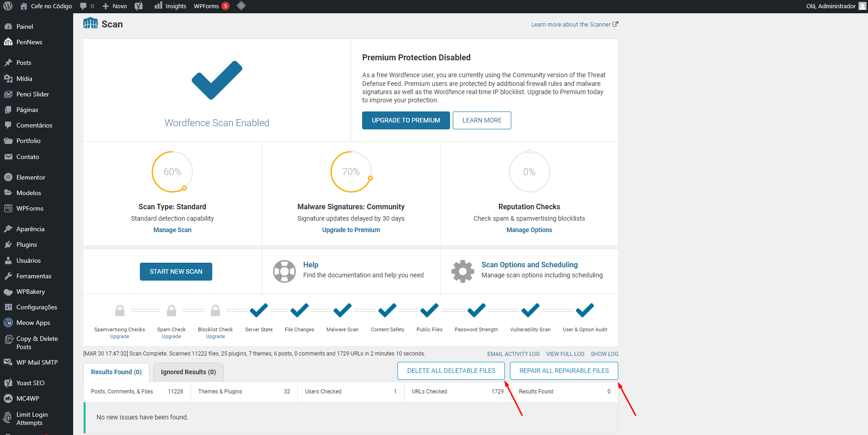Open the Manage Scan link
Viewport: 868px width, 435px height.
[172, 230]
